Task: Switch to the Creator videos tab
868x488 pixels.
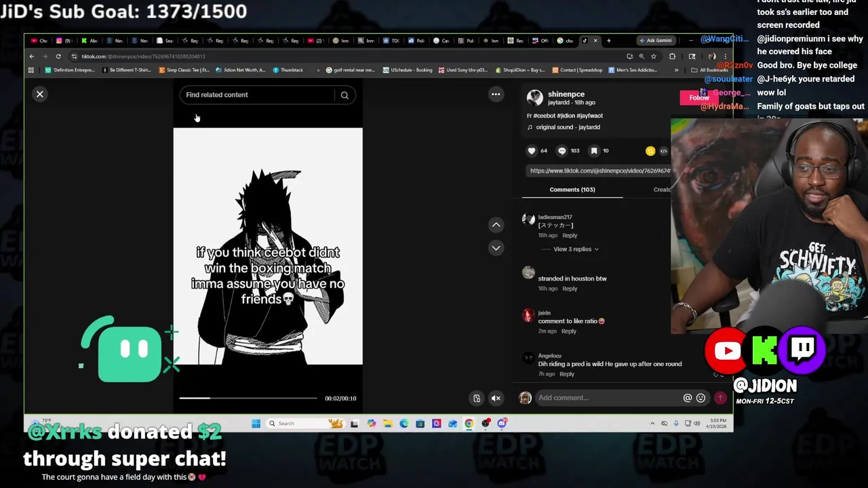Action: [x=662, y=190]
